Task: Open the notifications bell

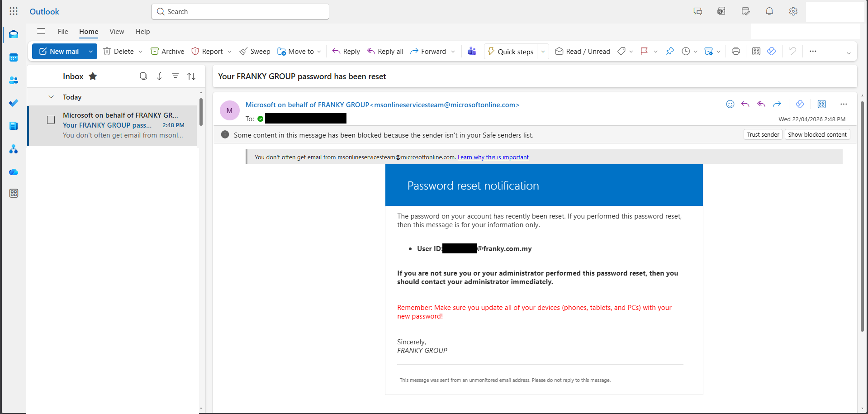Action: 769,11
